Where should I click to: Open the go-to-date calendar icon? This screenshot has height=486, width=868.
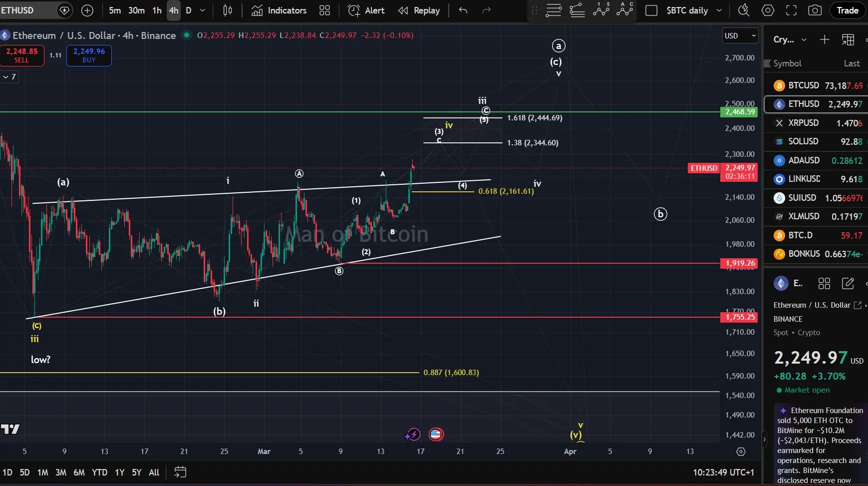[x=180, y=472]
